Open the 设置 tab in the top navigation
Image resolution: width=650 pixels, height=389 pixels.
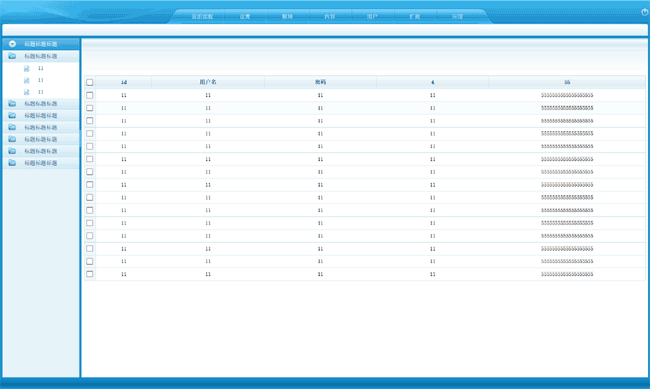click(245, 17)
